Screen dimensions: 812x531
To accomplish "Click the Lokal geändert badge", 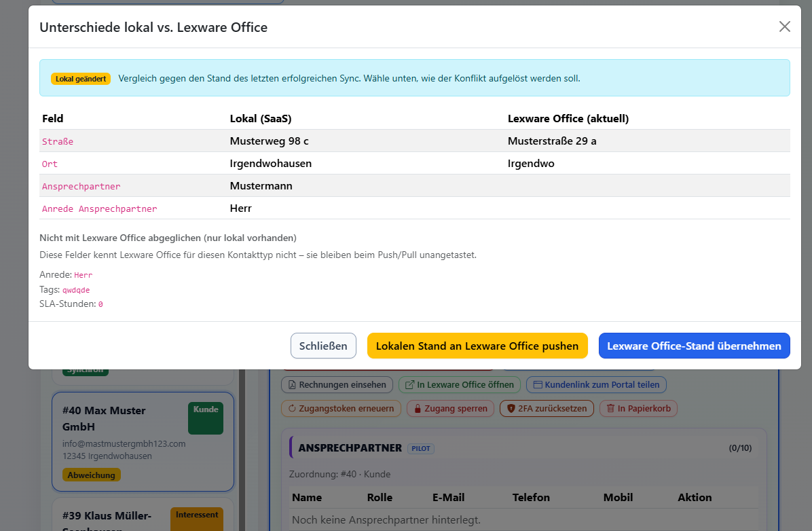I will coord(80,79).
